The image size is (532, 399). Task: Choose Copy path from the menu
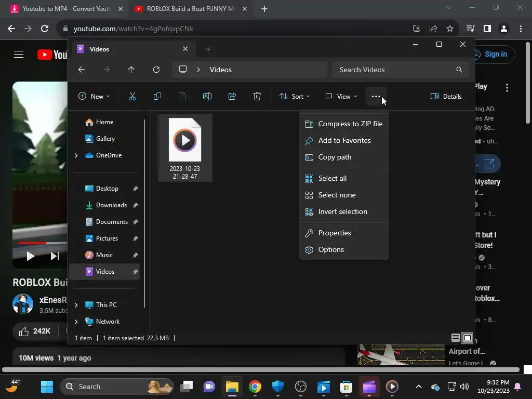pyautogui.click(x=344, y=157)
